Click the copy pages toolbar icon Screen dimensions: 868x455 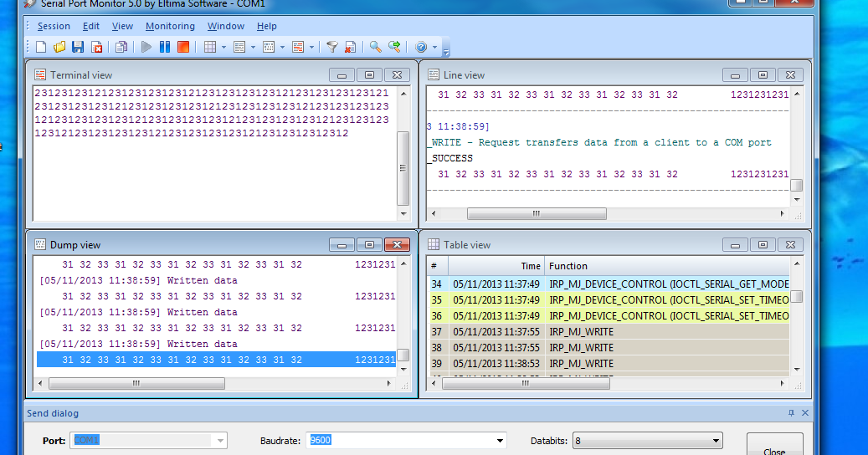point(121,47)
